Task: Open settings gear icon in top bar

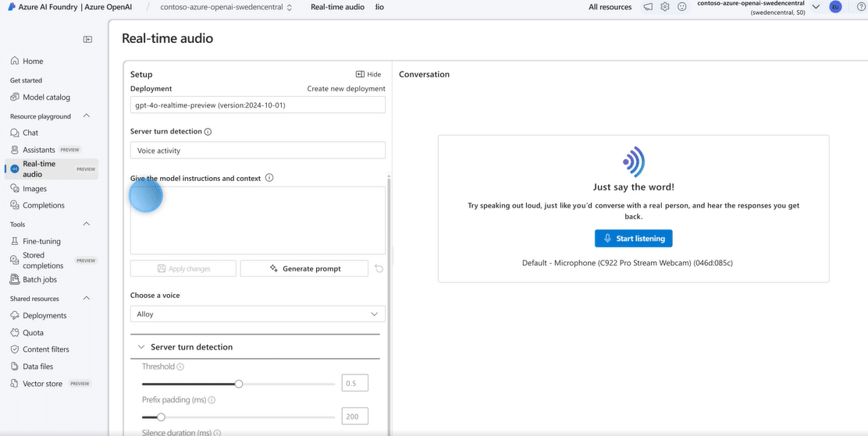Action: (x=665, y=7)
